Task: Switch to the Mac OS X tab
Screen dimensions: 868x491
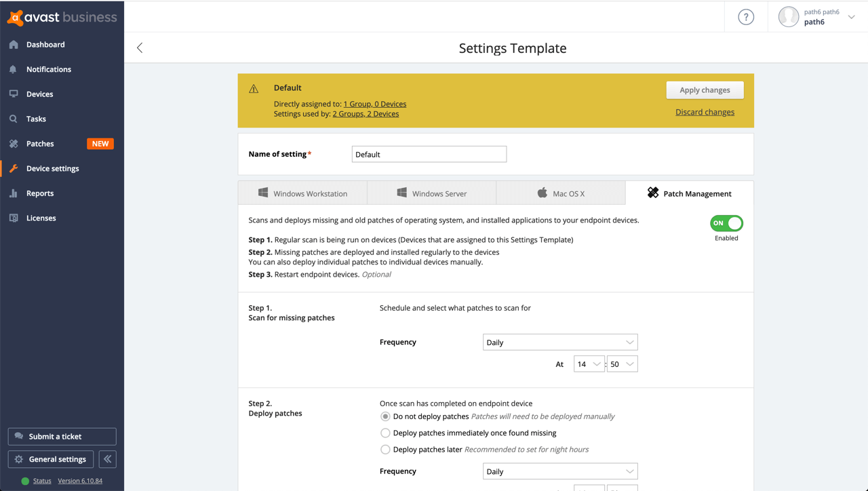Action: tap(560, 193)
